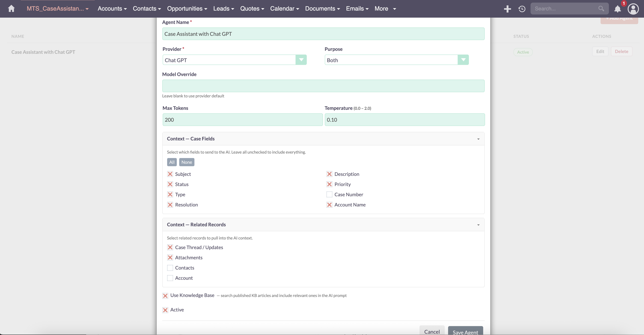Open the Opportunities menu
Viewport: 644px width, 335px height.
pyautogui.click(x=187, y=9)
